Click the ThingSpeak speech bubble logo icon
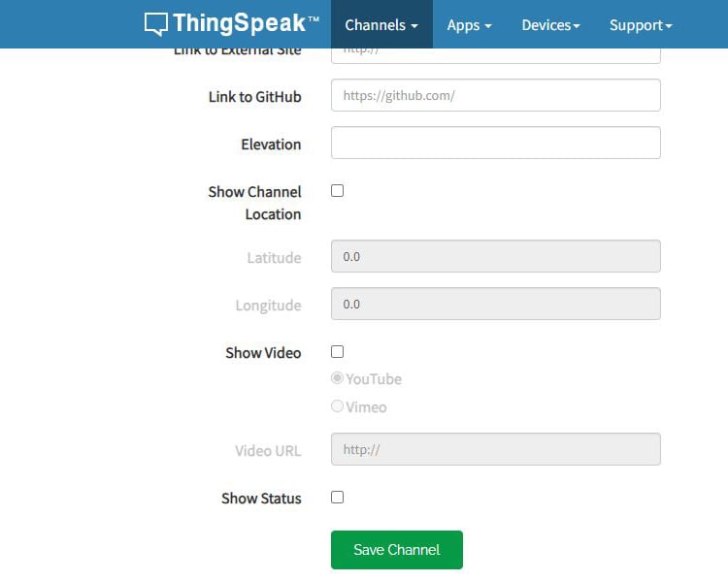This screenshot has width=728, height=581. [155, 24]
